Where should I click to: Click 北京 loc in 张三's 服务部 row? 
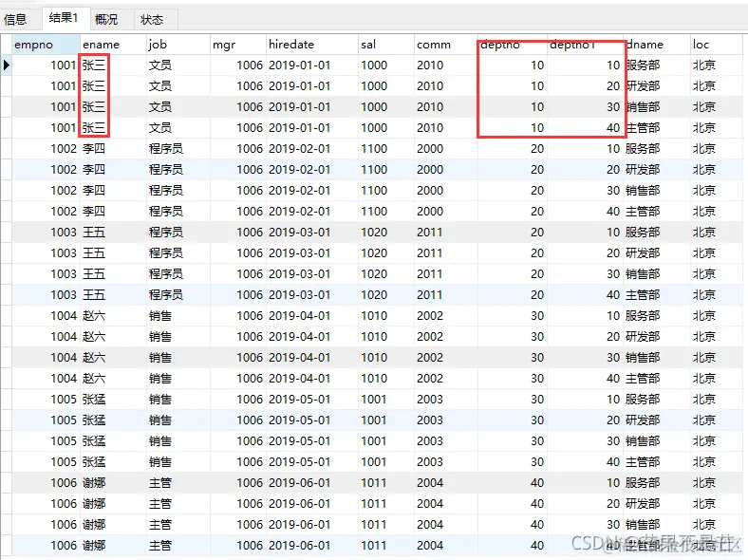click(704, 65)
